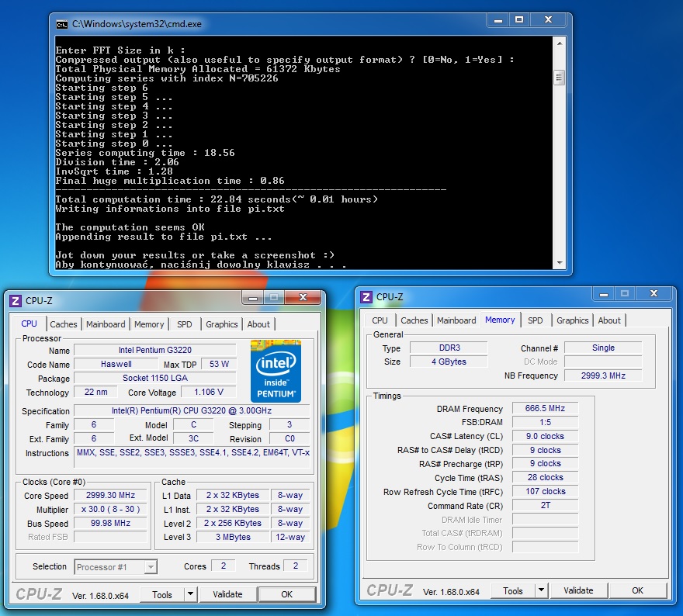This screenshot has height=616, width=683.
Task: Click the Core Speed 2999.30 MHz value
Action: click(x=110, y=495)
